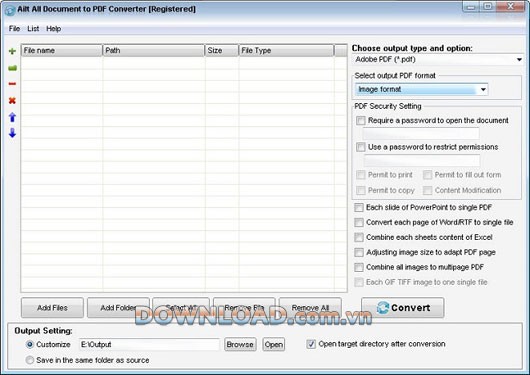
Task: Click the Path column header
Action: [154, 50]
